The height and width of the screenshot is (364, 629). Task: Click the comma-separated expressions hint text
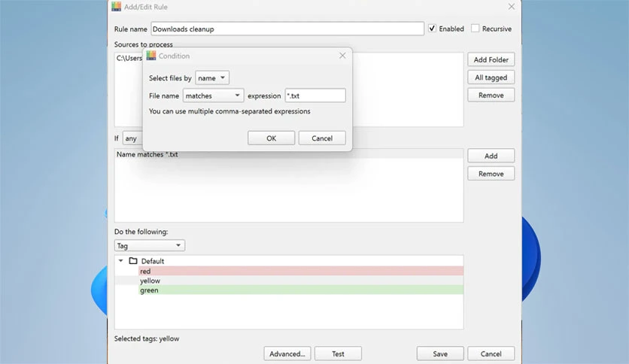pyautogui.click(x=229, y=111)
